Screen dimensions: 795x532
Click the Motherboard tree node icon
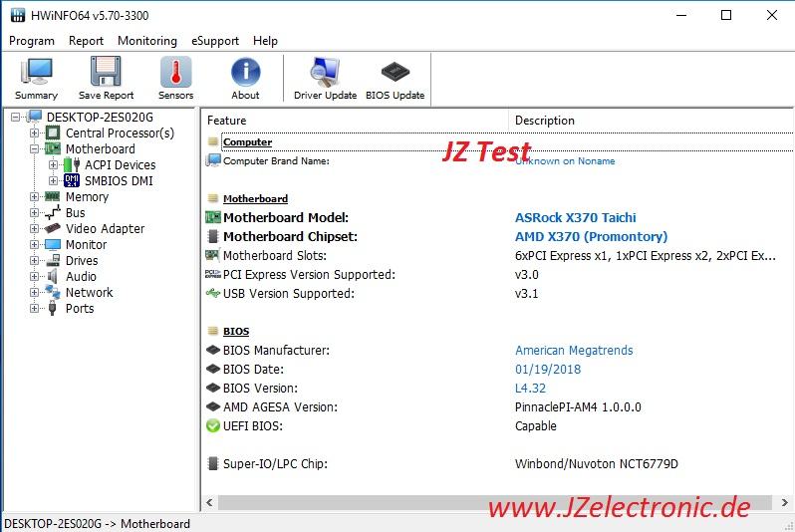coord(53,148)
